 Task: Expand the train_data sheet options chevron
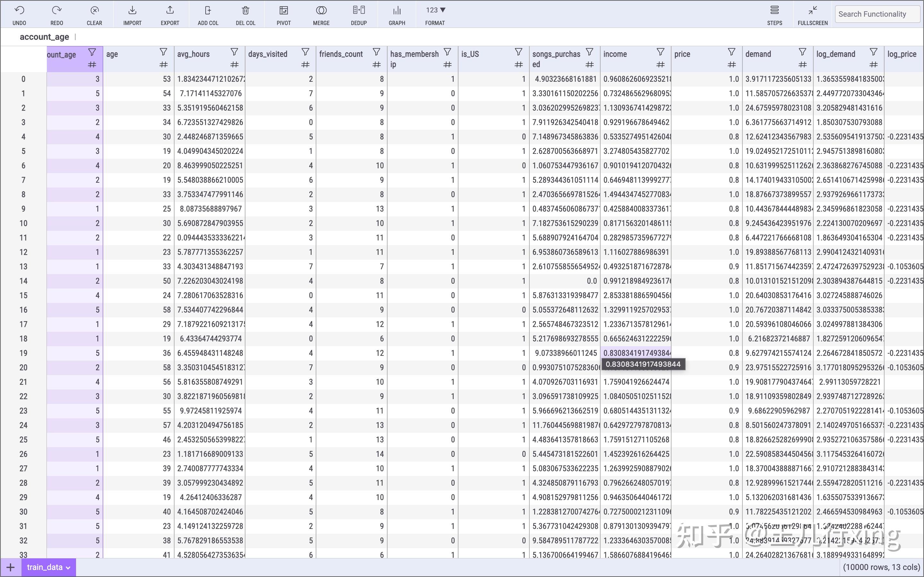tap(69, 567)
